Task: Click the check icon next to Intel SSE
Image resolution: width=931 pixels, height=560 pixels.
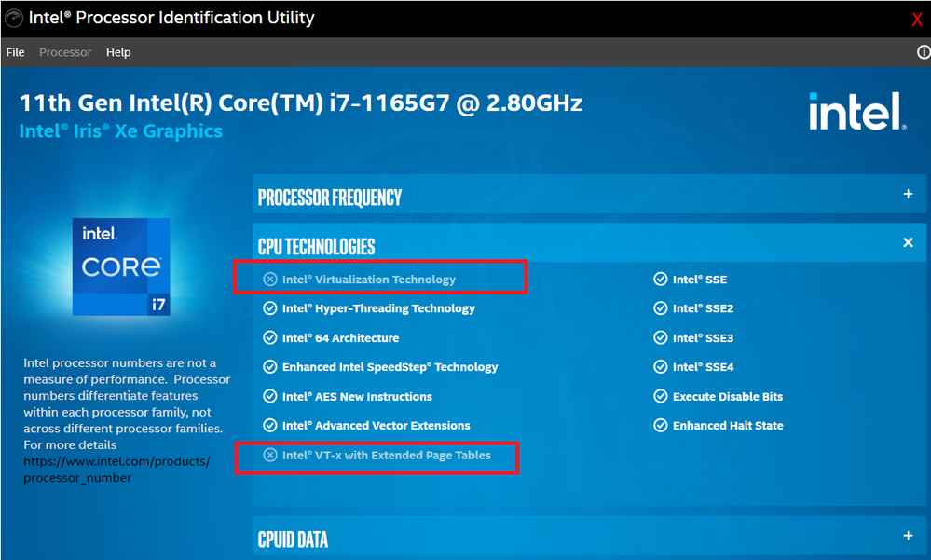Action: click(x=660, y=280)
